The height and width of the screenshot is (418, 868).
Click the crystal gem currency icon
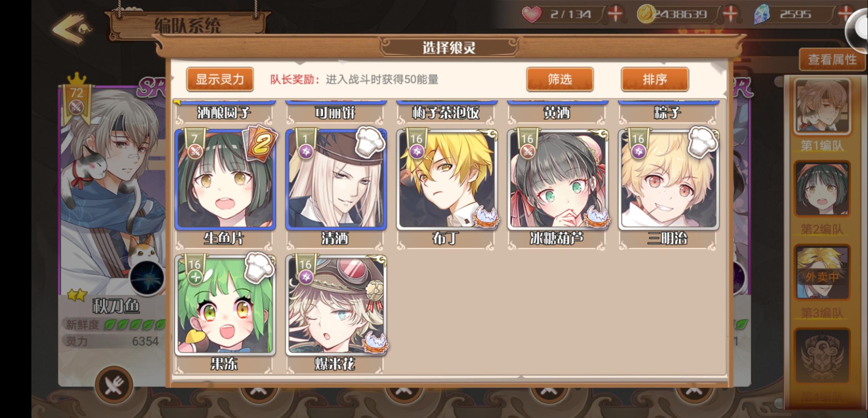(x=762, y=15)
